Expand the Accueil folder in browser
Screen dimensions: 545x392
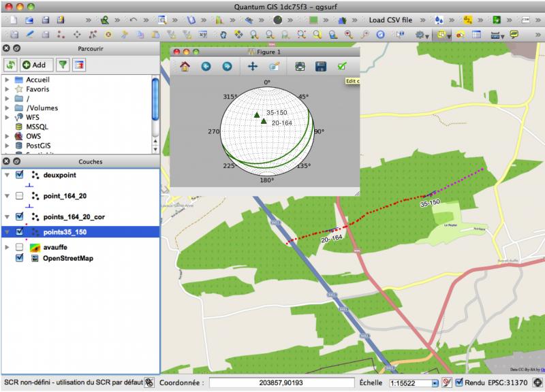[7, 80]
